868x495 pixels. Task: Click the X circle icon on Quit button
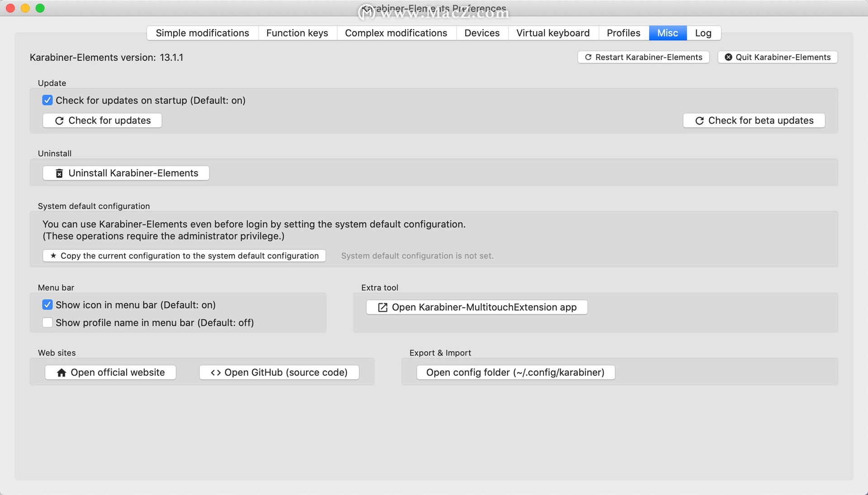click(728, 57)
